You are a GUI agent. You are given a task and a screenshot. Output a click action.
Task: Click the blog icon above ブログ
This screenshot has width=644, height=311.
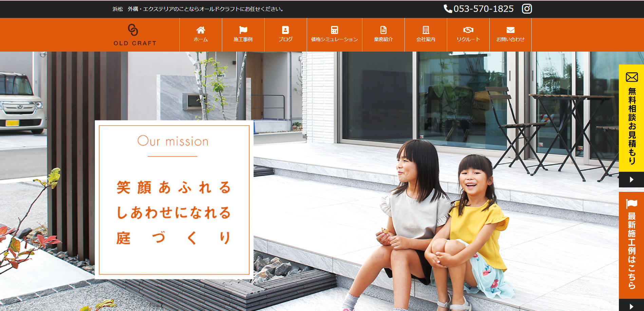[x=285, y=30]
